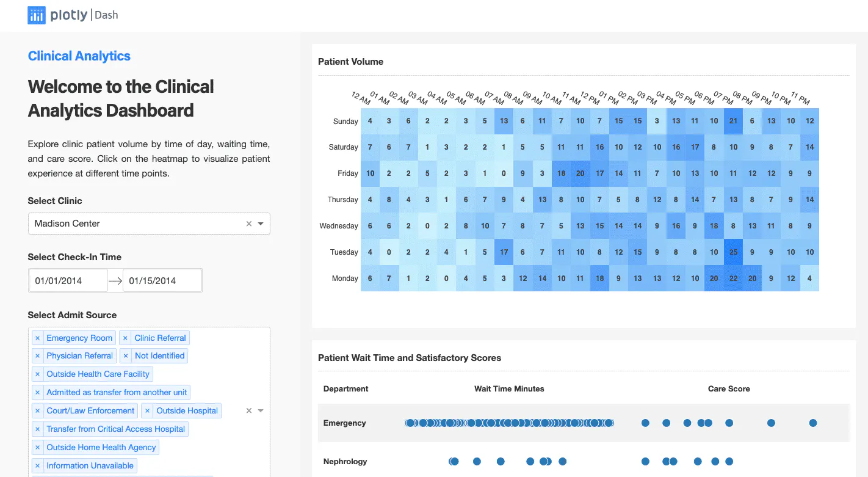
Task: Remove Admitted as transfer from another unit tag
Action: click(38, 392)
